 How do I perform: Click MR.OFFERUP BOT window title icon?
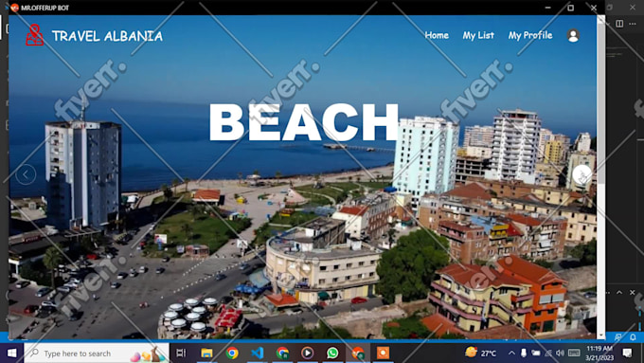pos(15,8)
